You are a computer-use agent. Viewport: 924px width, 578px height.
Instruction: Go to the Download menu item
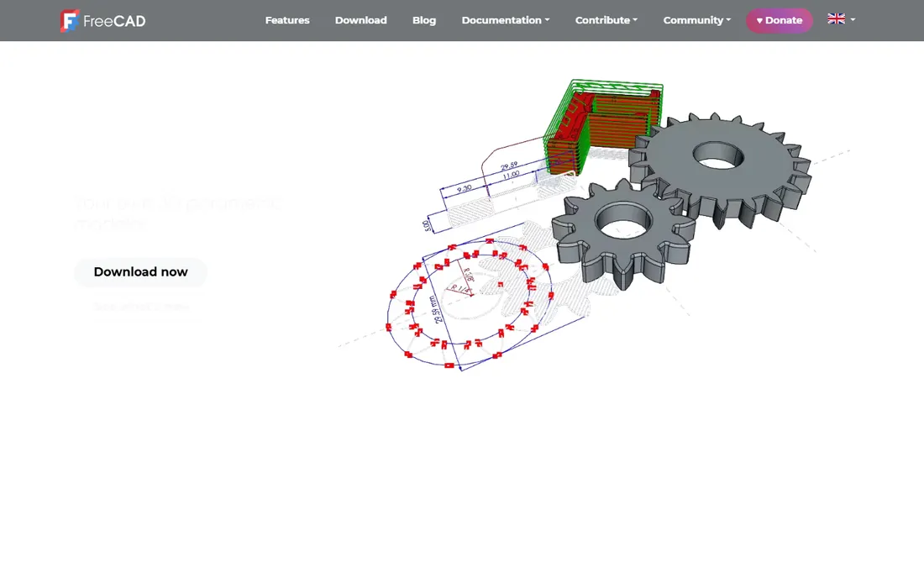(x=360, y=20)
